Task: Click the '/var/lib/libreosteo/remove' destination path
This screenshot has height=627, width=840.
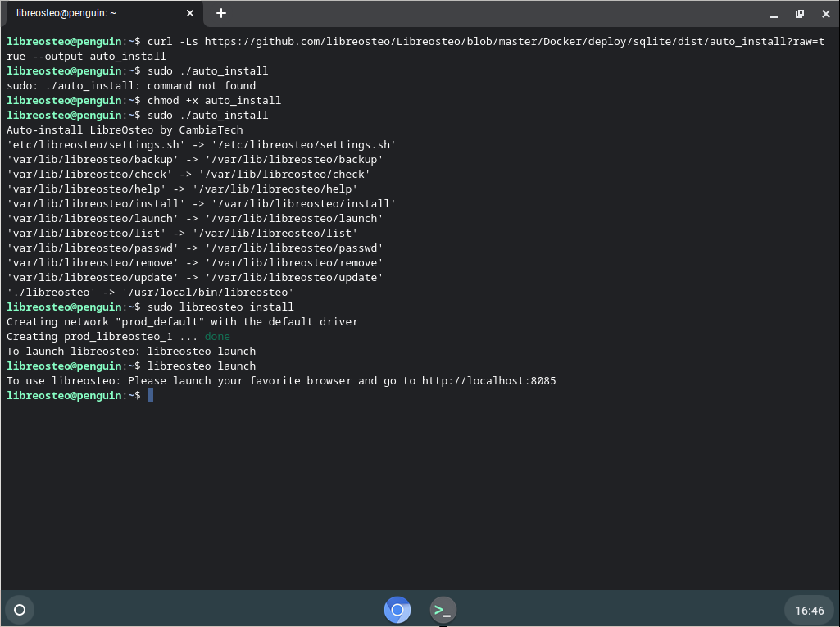Action: [x=294, y=262]
